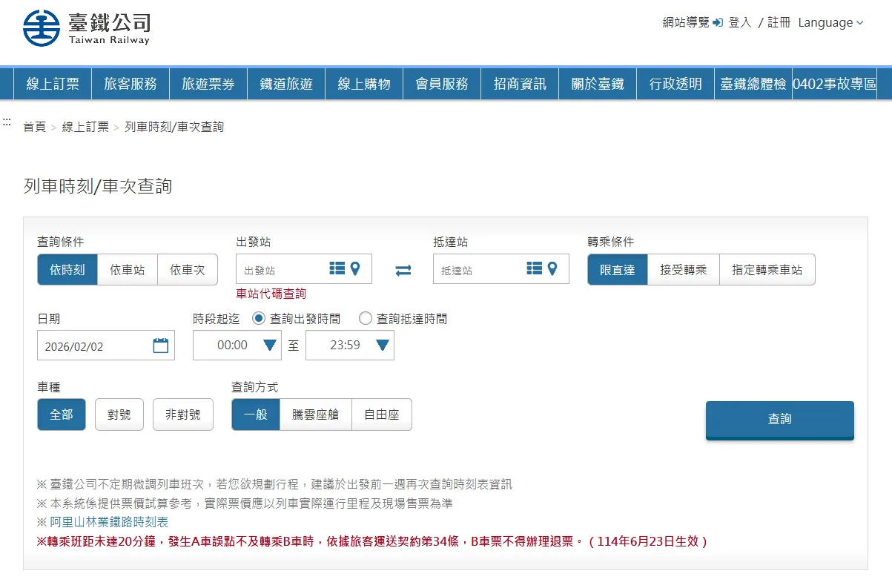Open the 會員服務 navigation menu
This screenshot has width=892, height=588.
pyautogui.click(x=441, y=84)
